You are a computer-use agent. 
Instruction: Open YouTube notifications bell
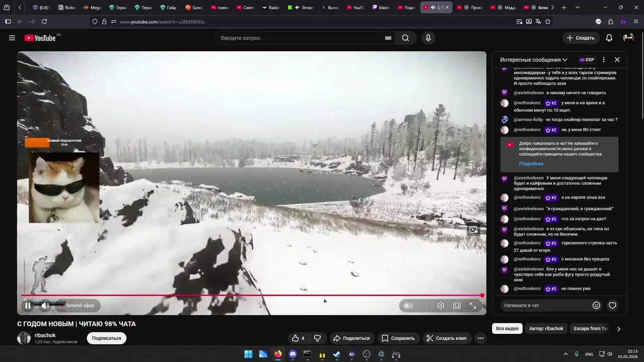click(x=609, y=38)
